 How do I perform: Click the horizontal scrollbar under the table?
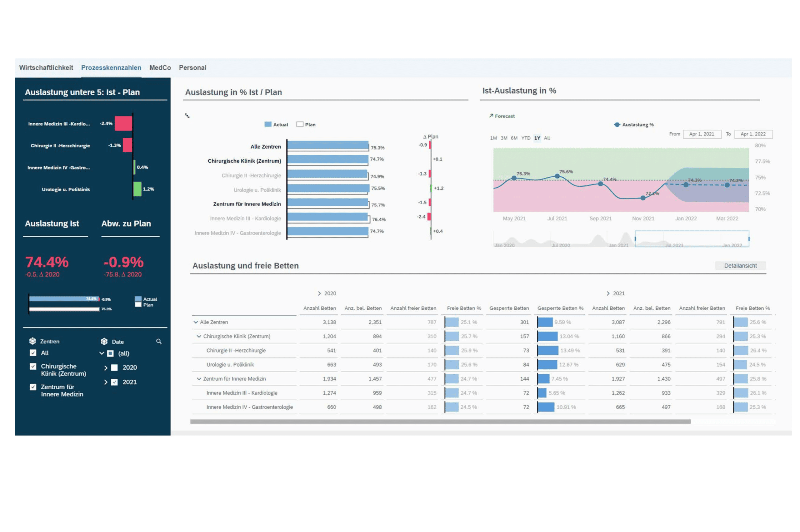coord(440,422)
